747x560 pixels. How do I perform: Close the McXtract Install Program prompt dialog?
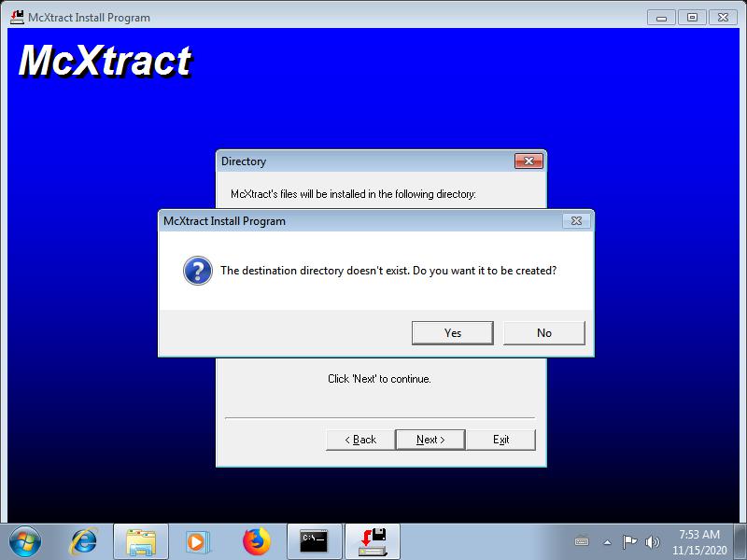tap(576, 221)
